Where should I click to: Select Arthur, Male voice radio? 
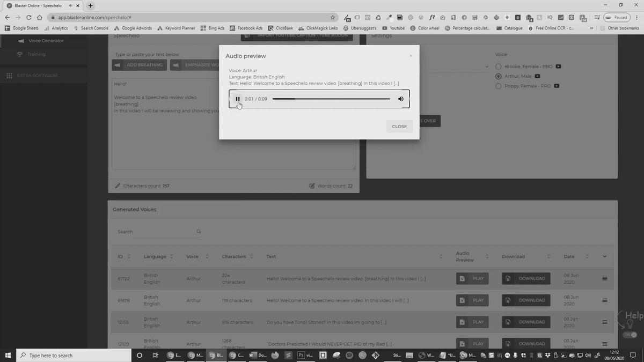pyautogui.click(x=499, y=76)
